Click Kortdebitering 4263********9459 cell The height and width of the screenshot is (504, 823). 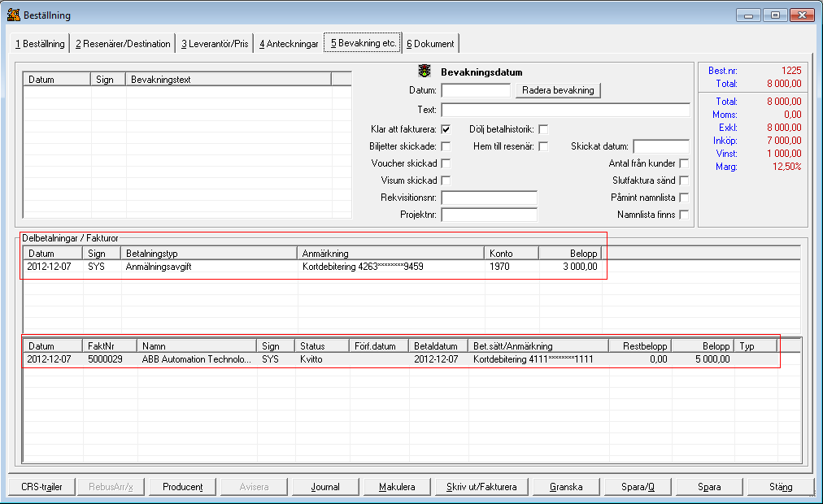[x=363, y=267]
